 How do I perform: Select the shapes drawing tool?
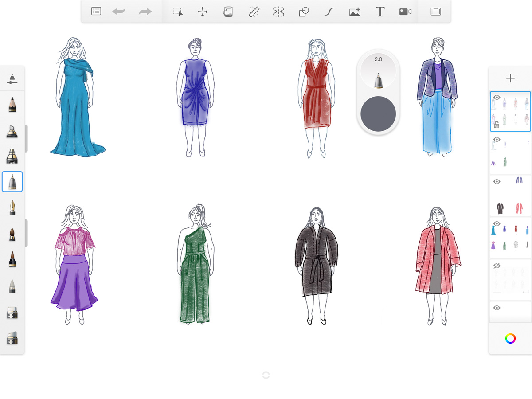click(x=304, y=12)
